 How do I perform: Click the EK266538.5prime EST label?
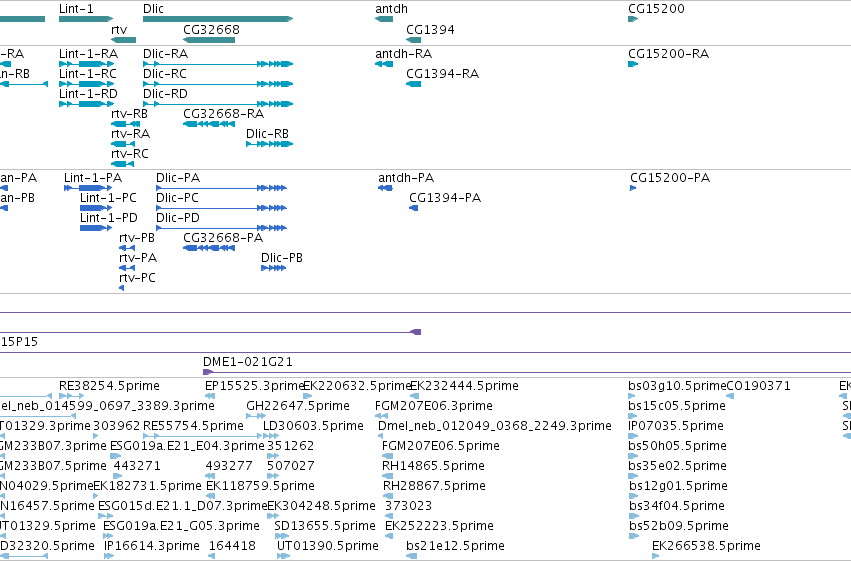pos(706,546)
